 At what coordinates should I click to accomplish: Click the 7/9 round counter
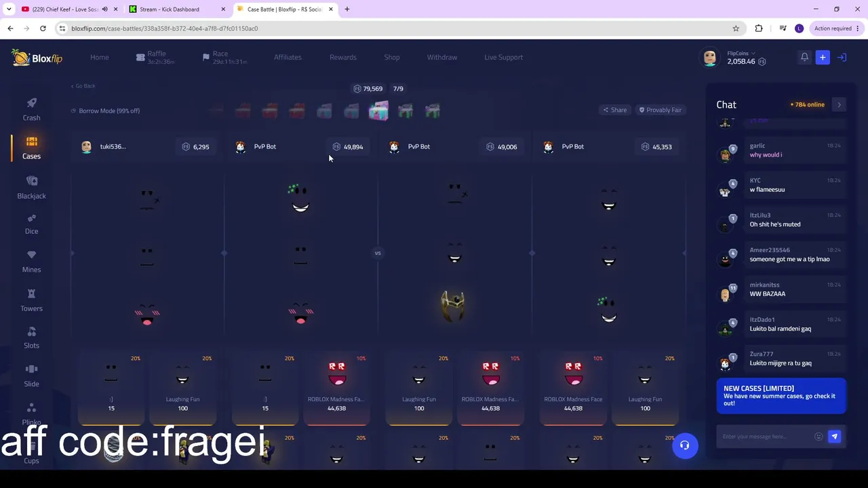(398, 89)
